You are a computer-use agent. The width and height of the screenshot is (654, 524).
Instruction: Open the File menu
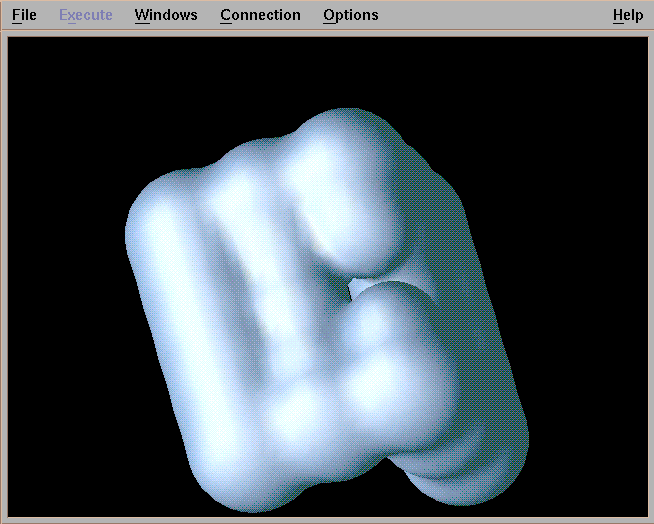[24, 15]
